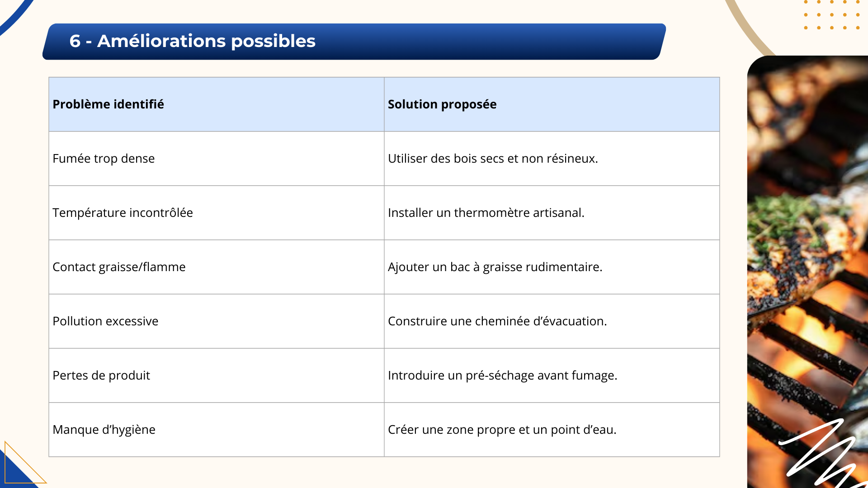Click the blue triangle decoration in the bottom corner

[18, 468]
